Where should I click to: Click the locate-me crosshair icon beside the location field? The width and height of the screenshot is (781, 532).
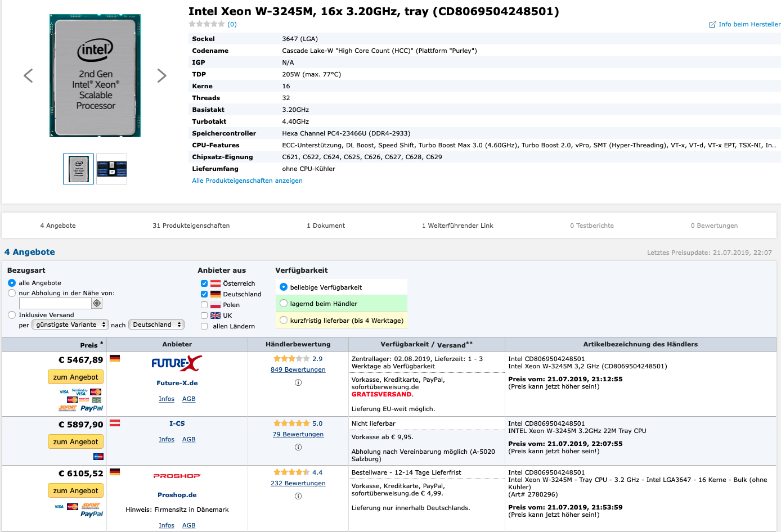[97, 303]
